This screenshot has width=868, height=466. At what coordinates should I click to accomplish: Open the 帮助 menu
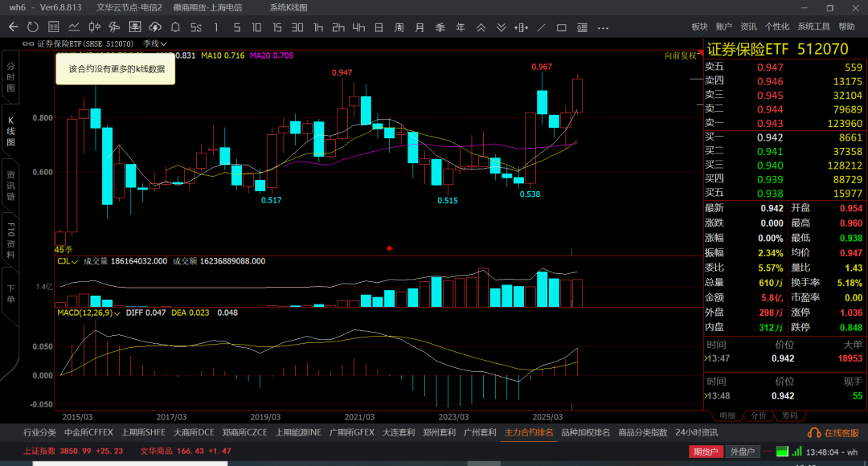coord(847,27)
